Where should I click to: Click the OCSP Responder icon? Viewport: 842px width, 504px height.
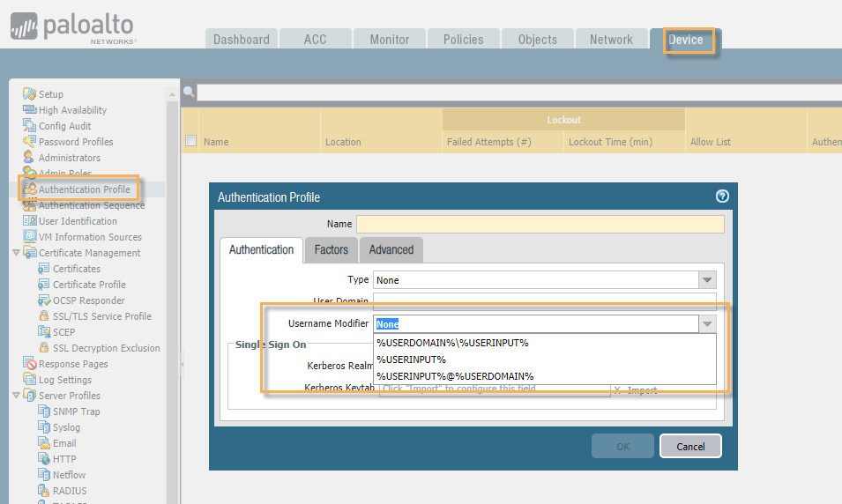[44, 300]
